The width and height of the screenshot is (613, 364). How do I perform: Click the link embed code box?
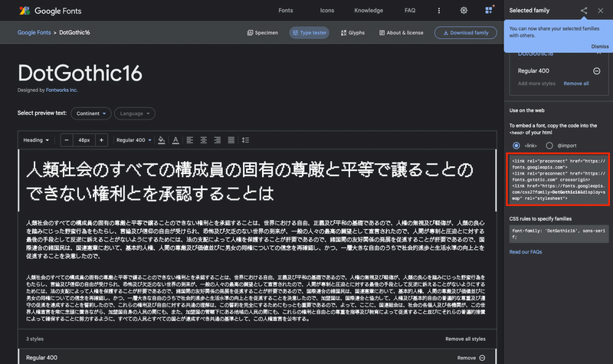[559, 179]
